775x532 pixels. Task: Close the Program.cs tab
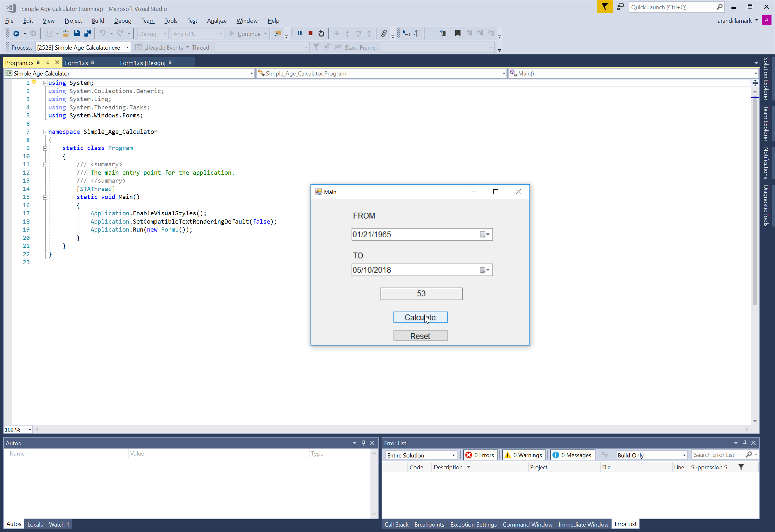click(57, 62)
